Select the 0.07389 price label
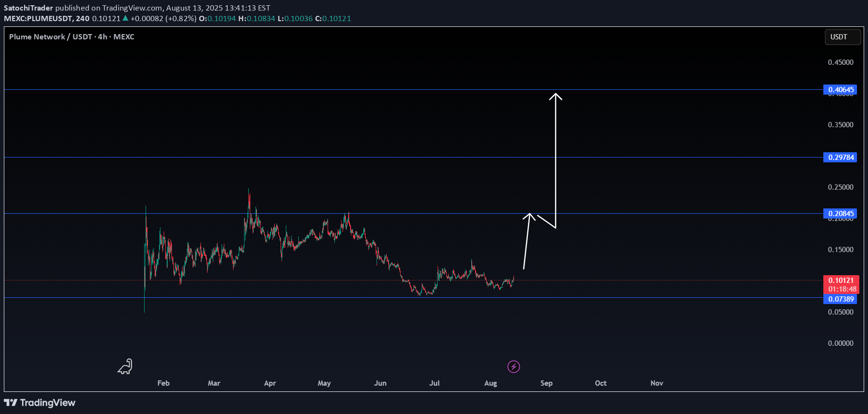The width and height of the screenshot is (868, 414). click(840, 299)
